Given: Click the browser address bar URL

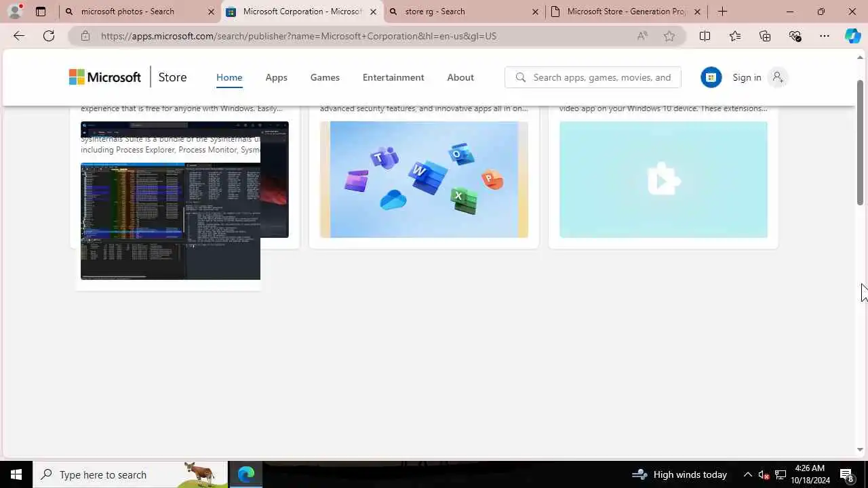Looking at the screenshot, I should [298, 36].
